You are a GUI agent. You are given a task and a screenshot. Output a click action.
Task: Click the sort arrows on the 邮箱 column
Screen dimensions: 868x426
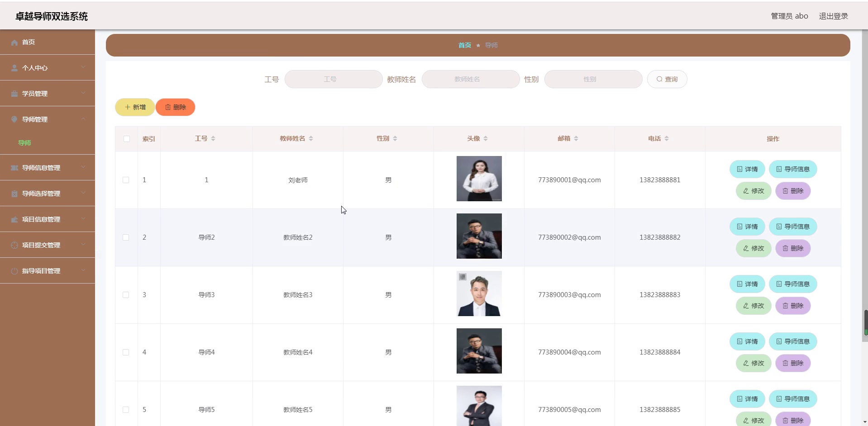tap(576, 138)
